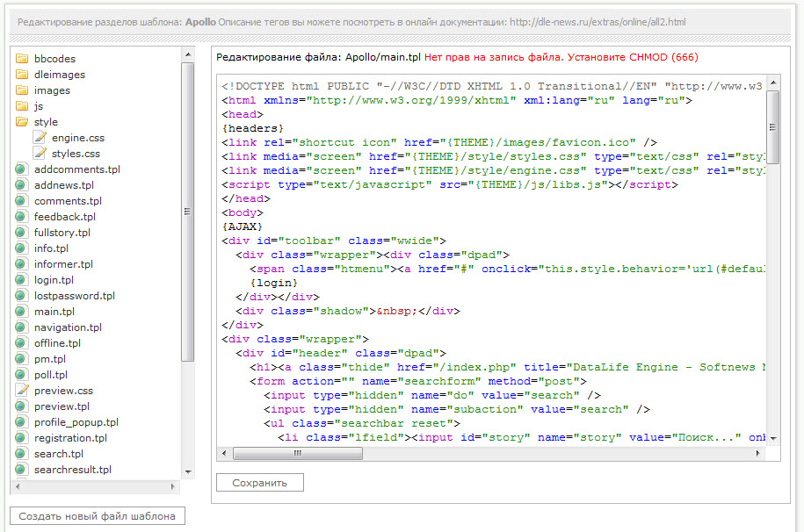The height and width of the screenshot is (532, 804).
Task: Open addcomments.tpl file name
Action: click(77, 169)
